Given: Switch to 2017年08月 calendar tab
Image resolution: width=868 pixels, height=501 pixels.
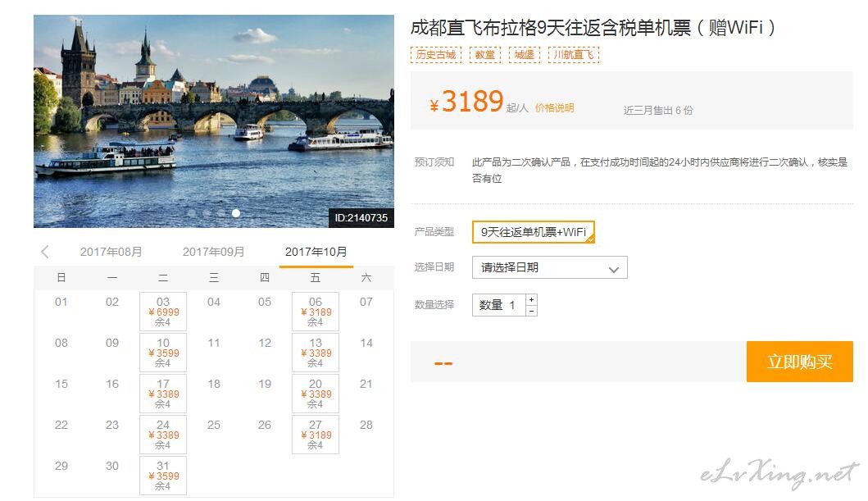Looking at the screenshot, I should [x=111, y=252].
